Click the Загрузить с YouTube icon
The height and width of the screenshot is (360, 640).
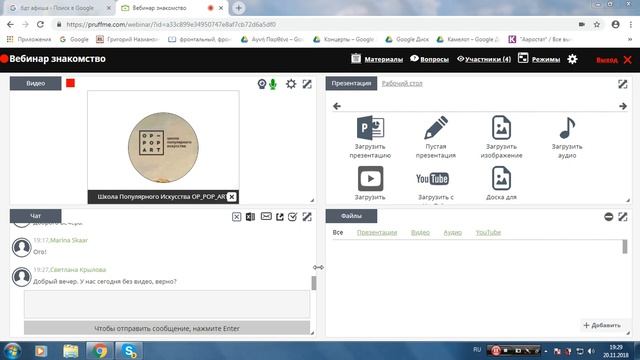[x=432, y=179]
